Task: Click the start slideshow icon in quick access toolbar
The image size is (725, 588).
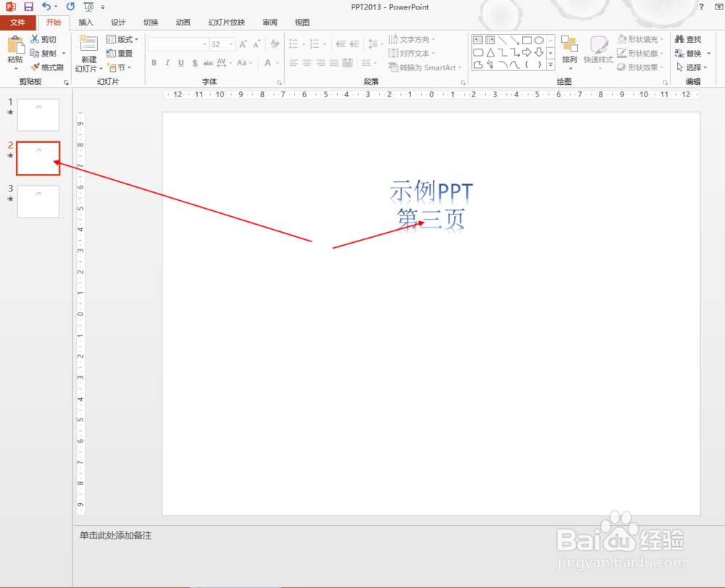Action: coord(88,7)
